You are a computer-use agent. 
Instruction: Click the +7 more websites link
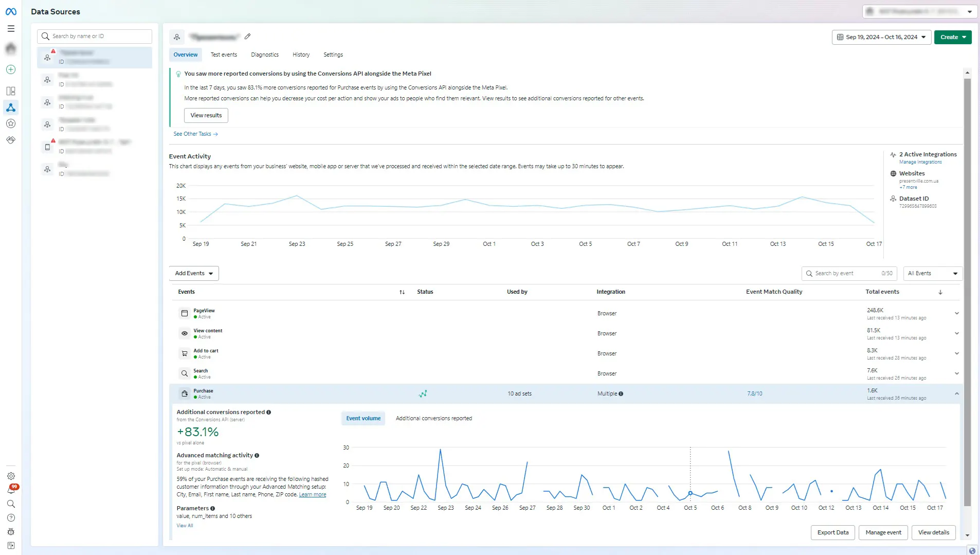click(x=908, y=188)
